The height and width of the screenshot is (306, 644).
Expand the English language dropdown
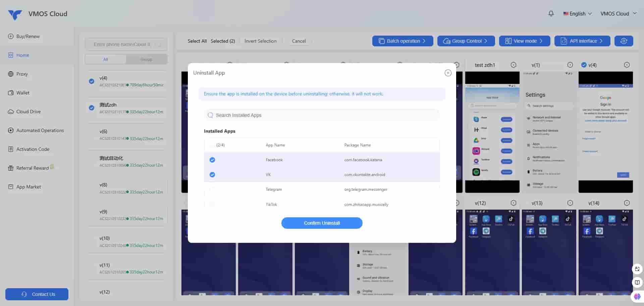click(578, 14)
